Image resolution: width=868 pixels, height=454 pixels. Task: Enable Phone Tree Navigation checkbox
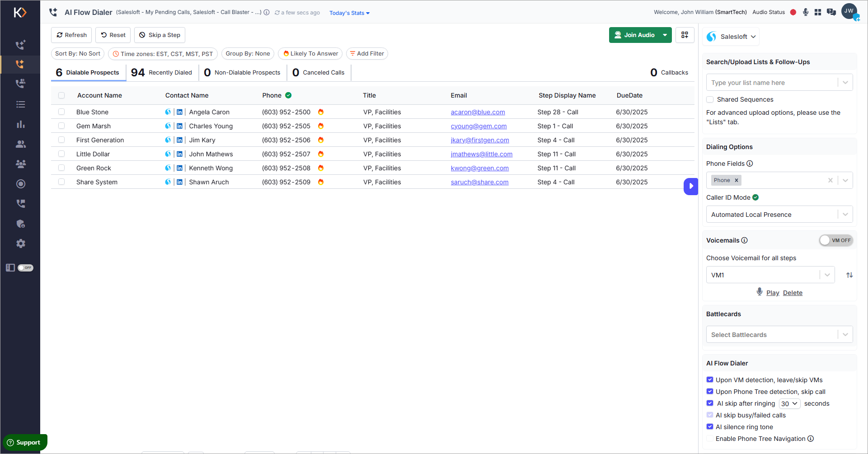[x=710, y=439]
